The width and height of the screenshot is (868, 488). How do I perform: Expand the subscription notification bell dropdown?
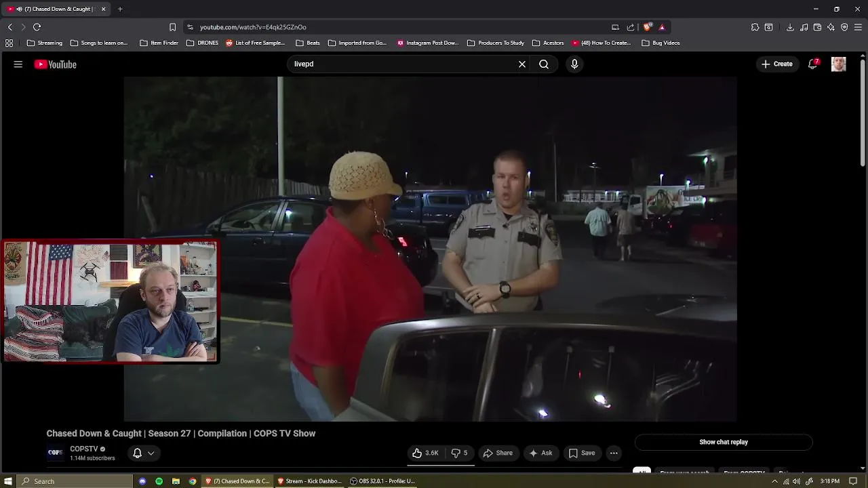click(x=144, y=453)
